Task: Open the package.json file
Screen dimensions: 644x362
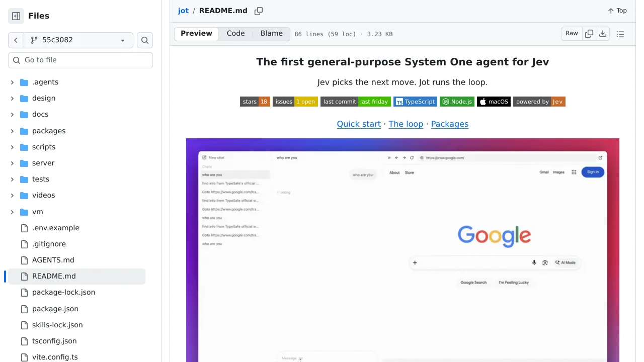Action: click(55, 309)
